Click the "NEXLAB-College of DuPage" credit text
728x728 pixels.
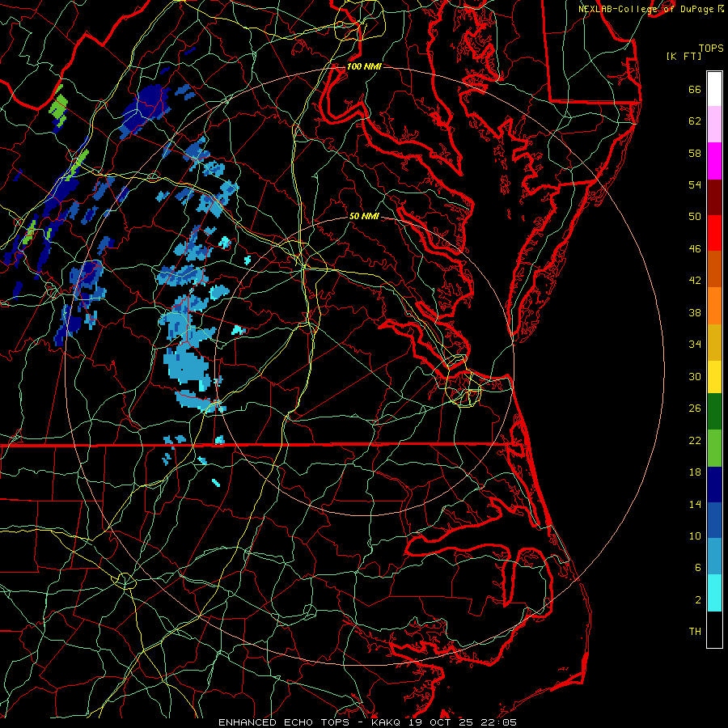[x=645, y=9]
